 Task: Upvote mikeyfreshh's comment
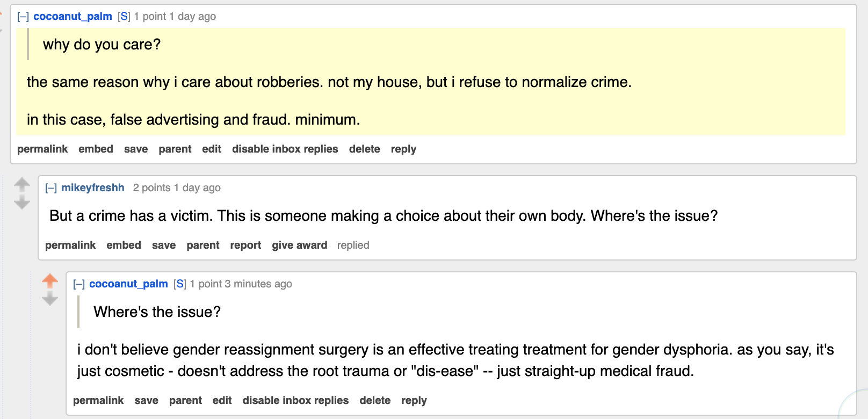(x=22, y=184)
